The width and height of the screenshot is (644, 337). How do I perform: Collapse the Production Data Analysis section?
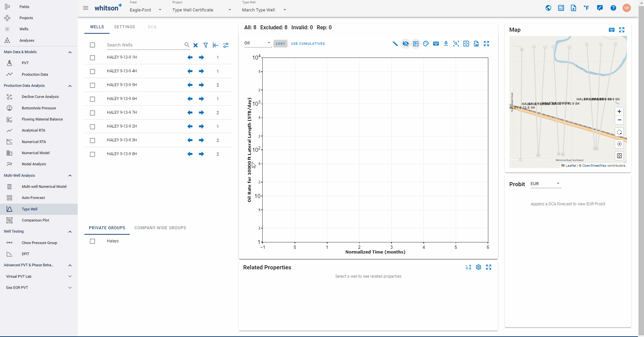[x=70, y=86]
